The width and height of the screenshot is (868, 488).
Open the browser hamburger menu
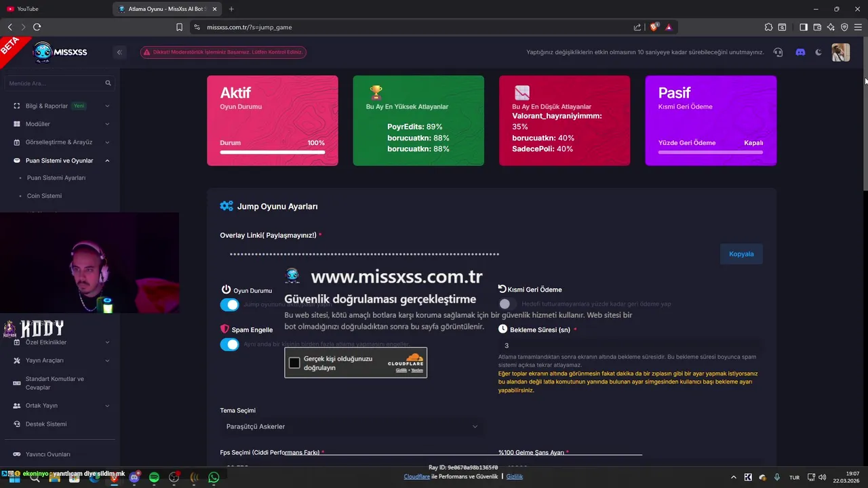point(859,27)
